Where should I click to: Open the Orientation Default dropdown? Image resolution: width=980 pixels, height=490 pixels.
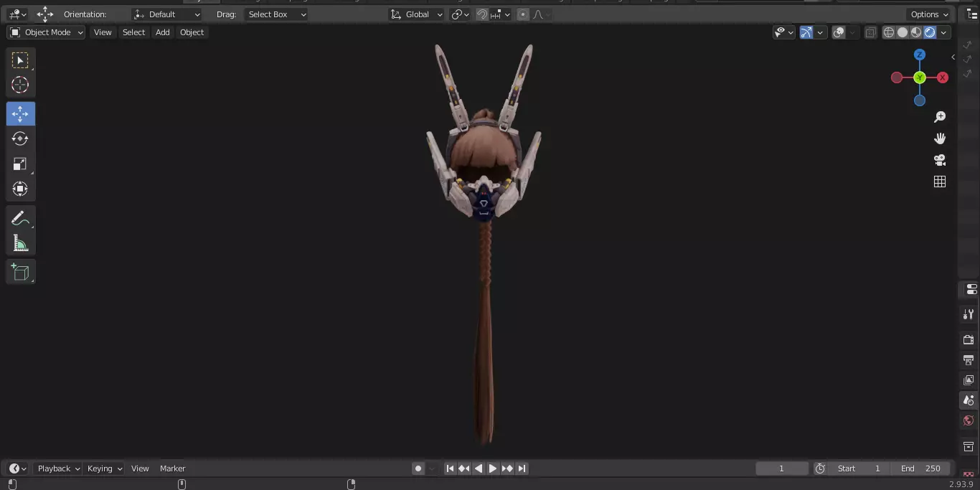(167, 14)
